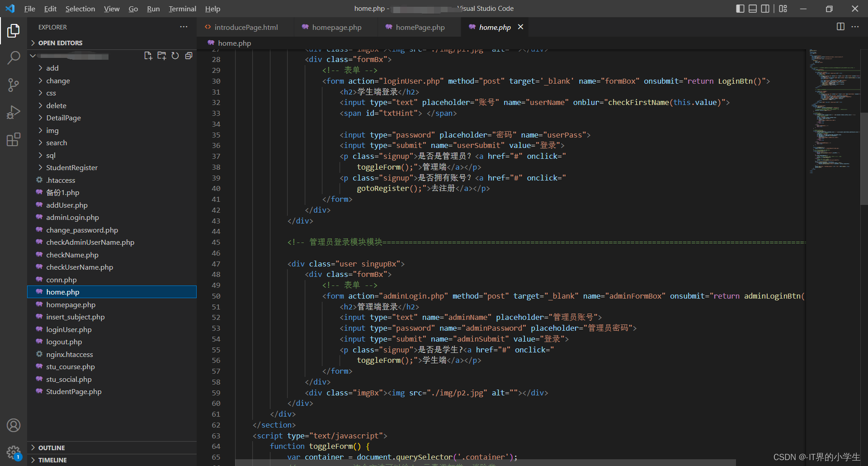This screenshot has height=466, width=868.
Task: Split the editor to the right
Action: click(x=840, y=27)
